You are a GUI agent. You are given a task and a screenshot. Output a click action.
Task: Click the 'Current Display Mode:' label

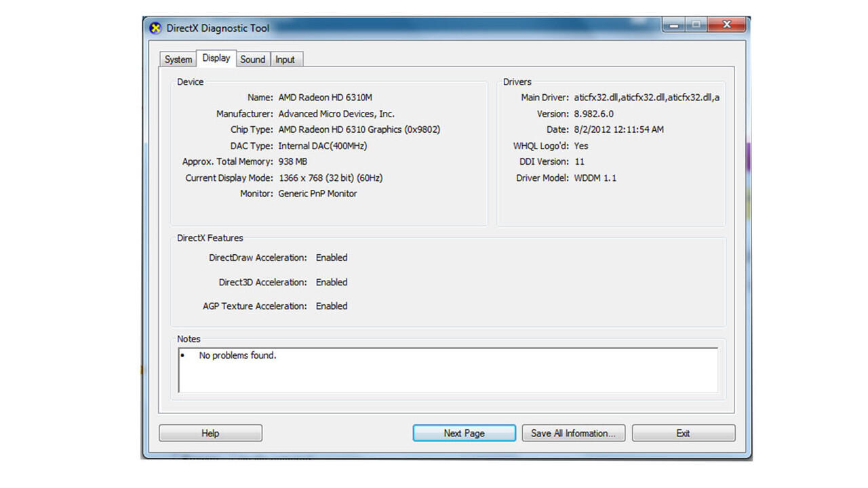coord(230,178)
